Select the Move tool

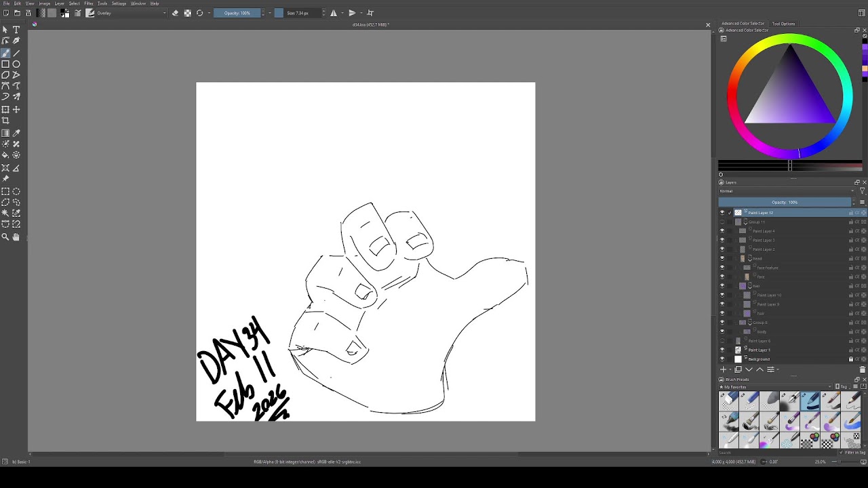[x=16, y=109]
